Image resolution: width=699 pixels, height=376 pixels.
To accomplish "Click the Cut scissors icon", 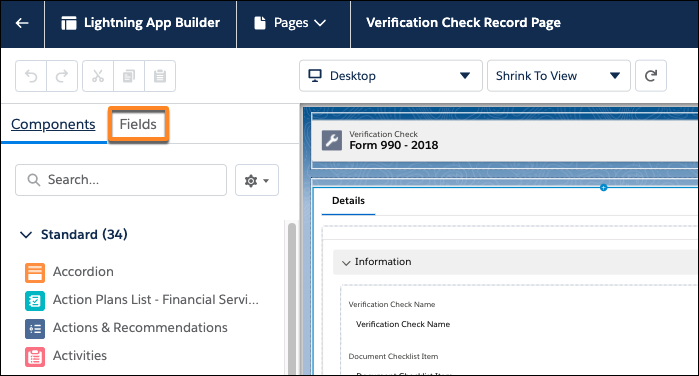I will click(98, 76).
